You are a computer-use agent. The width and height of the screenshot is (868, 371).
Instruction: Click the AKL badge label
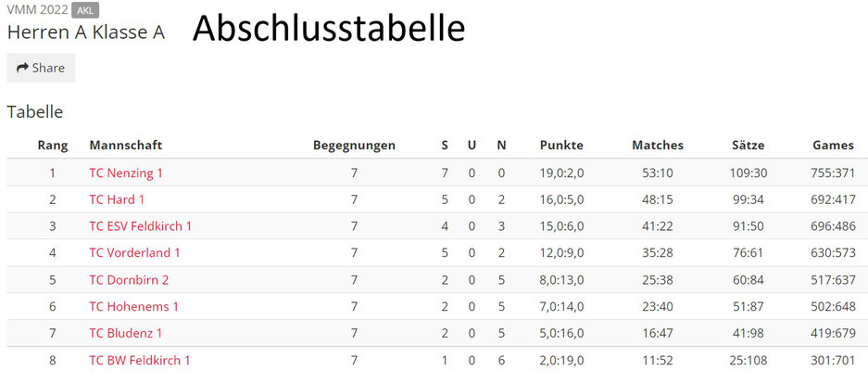[x=85, y=10]
